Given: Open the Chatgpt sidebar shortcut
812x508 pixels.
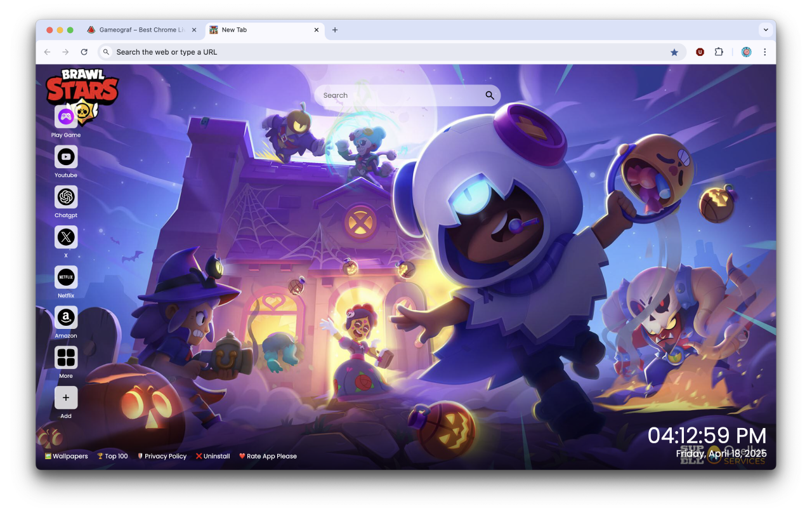Looking at the screenshot, I should (66, 197).
